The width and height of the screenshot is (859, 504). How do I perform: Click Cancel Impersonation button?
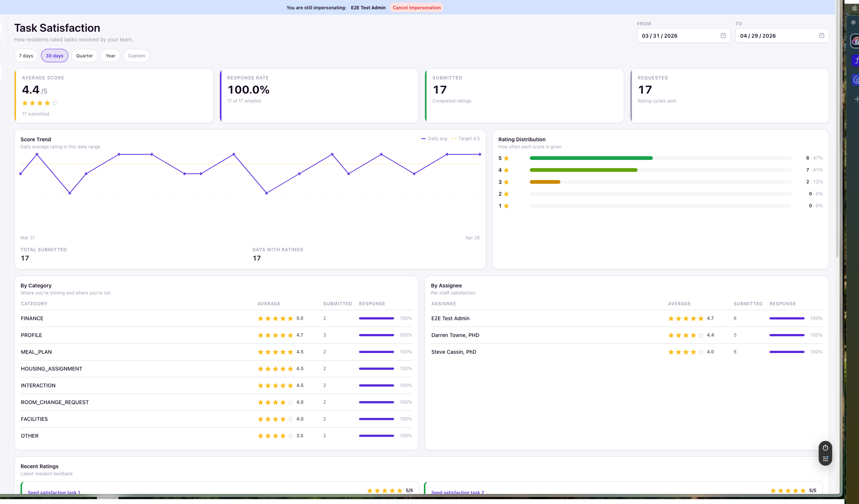416,8
